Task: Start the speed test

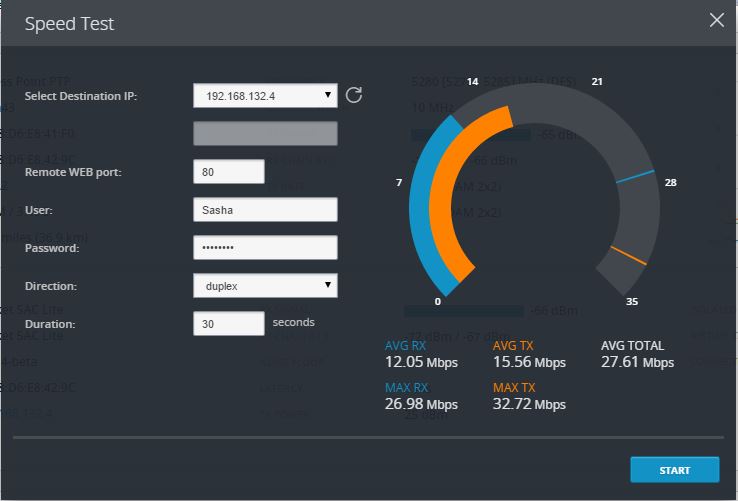Action: (x=674, y=470)
